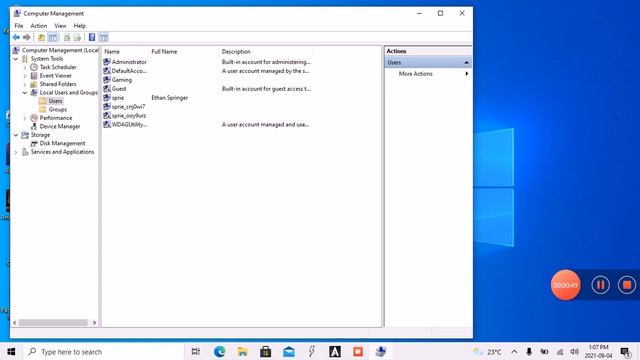Collapse the Users section in Actions pane
This screenshot has height=360, width=640.
(x=466, y=63)
